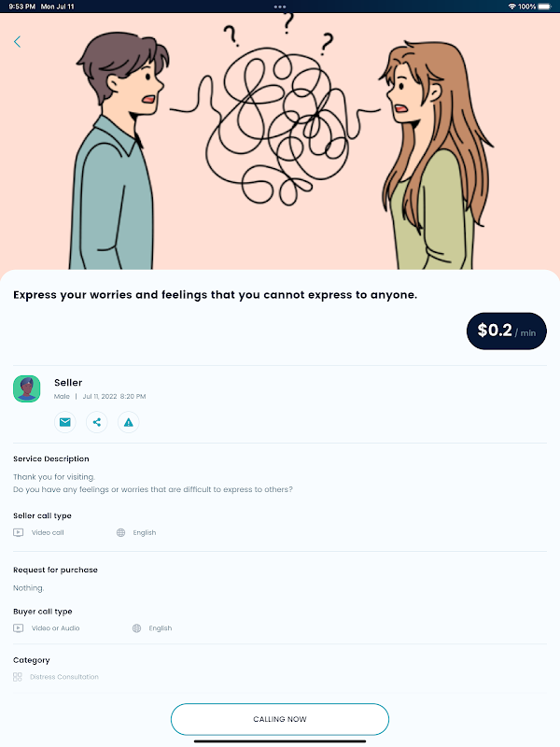This screenshot has width=560, height=747.
Task: Tap the service title headline
Action: (x=216, y=295)
